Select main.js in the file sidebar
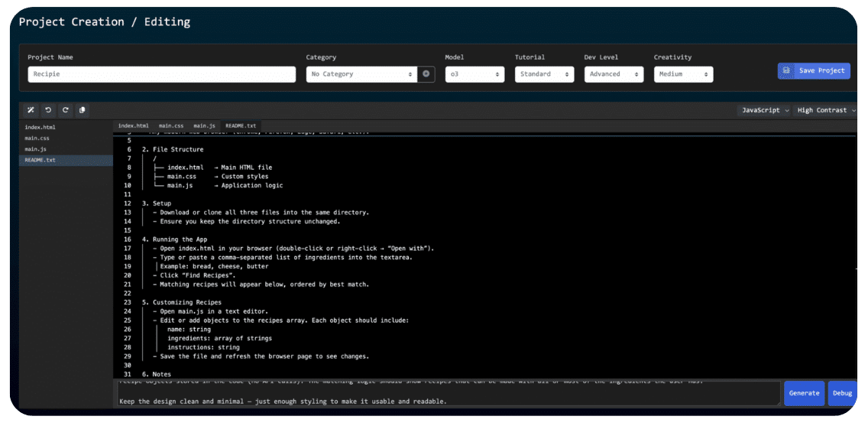This screenshot has height=426, width=868. tap(35, 149)
